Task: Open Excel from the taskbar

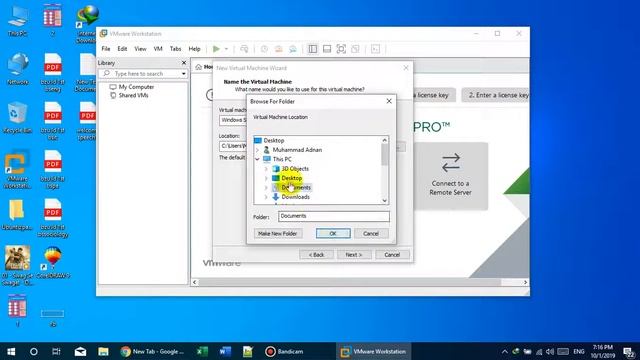Action: pos(202,351)
